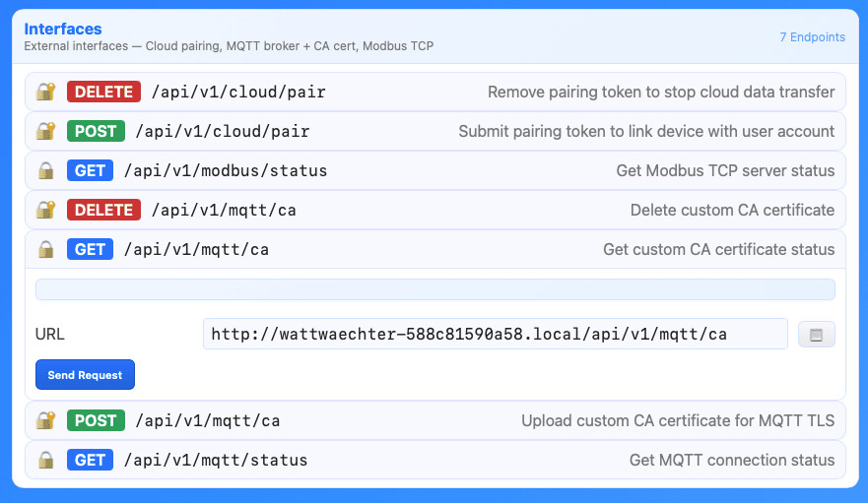Click the lock icon on the modbus/status row
868x503 pixels.
pos(46,170)
